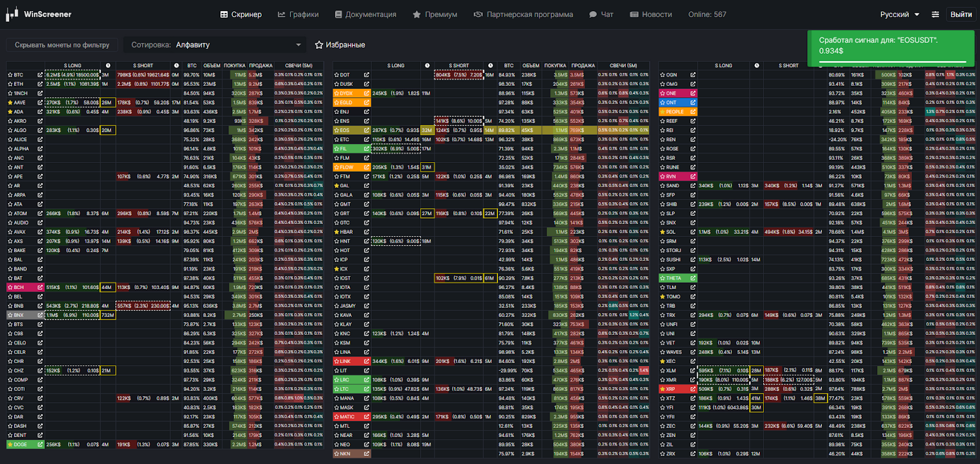Click the FLOW 31M yellow-boxed cell

[427, 167]
